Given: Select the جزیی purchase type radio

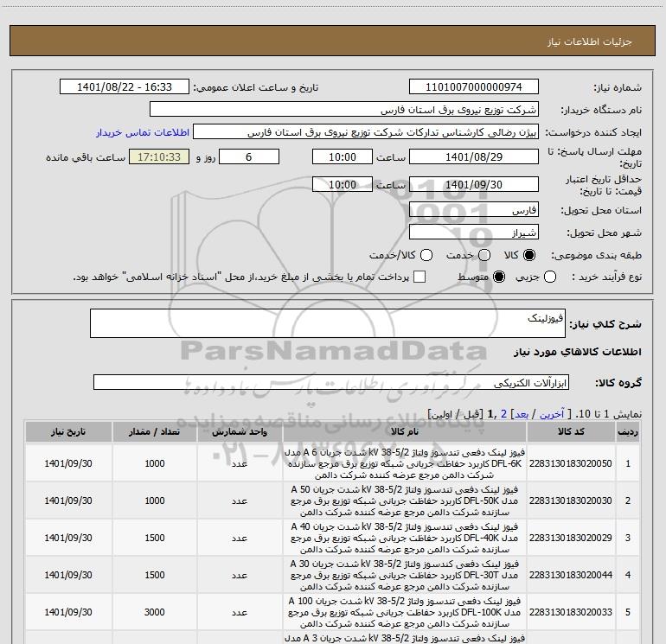Looking at the screenshot, I should (550, 277).
